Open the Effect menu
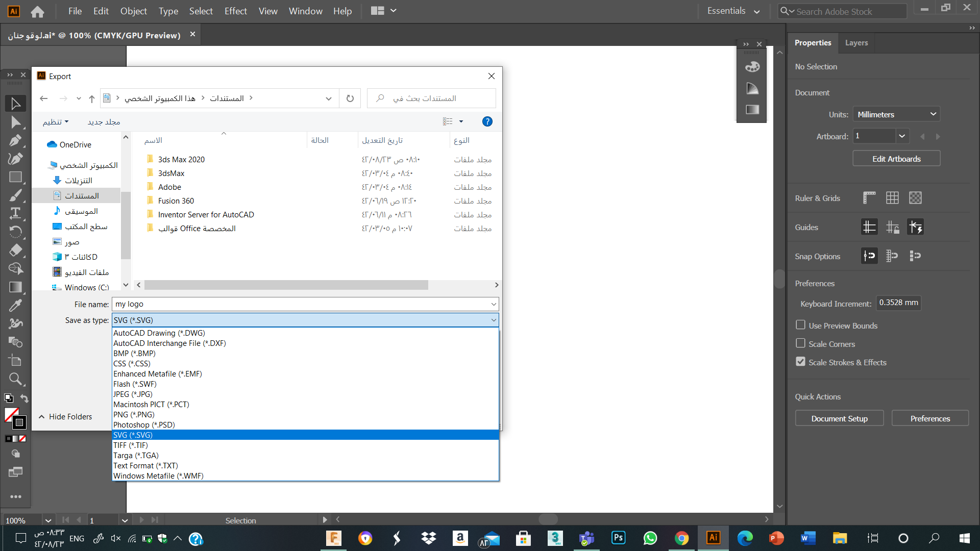980x551 pixels. [x=235, y=11]
